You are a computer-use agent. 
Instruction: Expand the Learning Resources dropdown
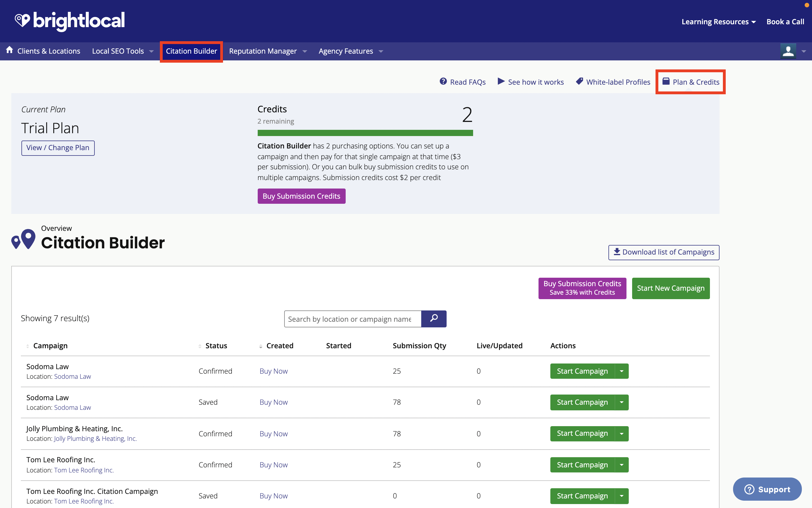click(x=718, y=22)
